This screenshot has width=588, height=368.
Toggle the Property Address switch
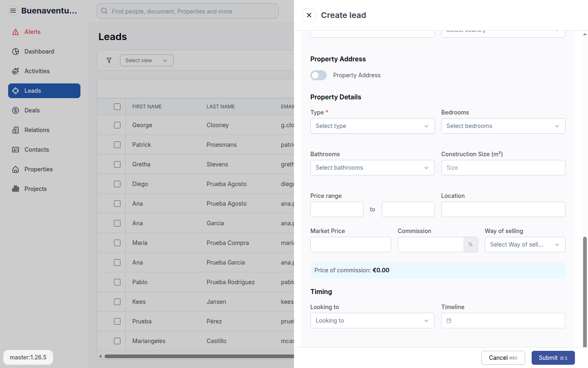(318, 75)
